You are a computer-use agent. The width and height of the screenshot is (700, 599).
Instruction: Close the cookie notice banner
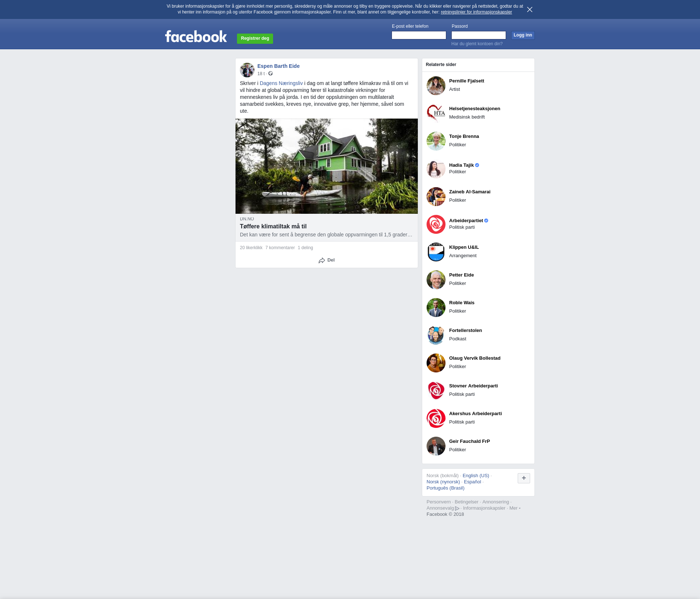[530, 9]
